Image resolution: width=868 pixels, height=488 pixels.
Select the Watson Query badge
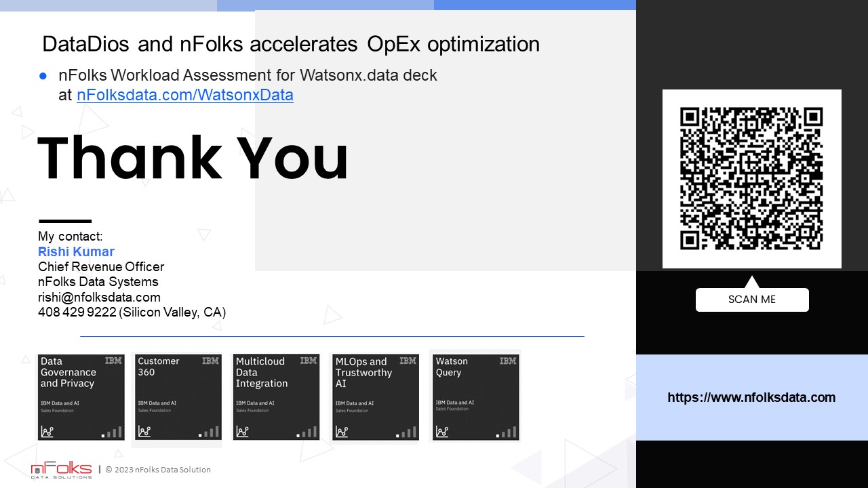pyautogui.click(x=476, y=397)
